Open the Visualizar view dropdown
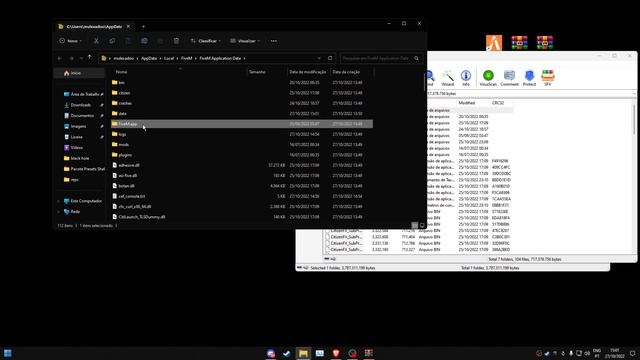 (x=245, y=41)
